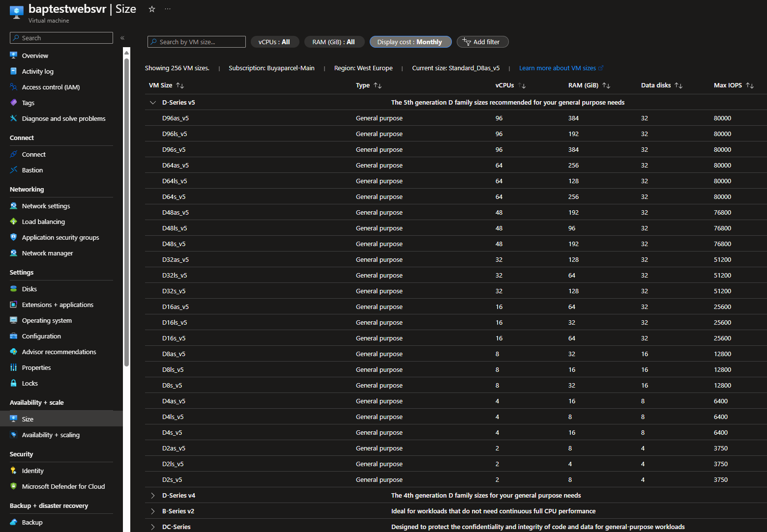Image resolution: width=767 pixels, height=532 pixels.
Task: Select the D2ls_v5 size row
Action: 456,464
